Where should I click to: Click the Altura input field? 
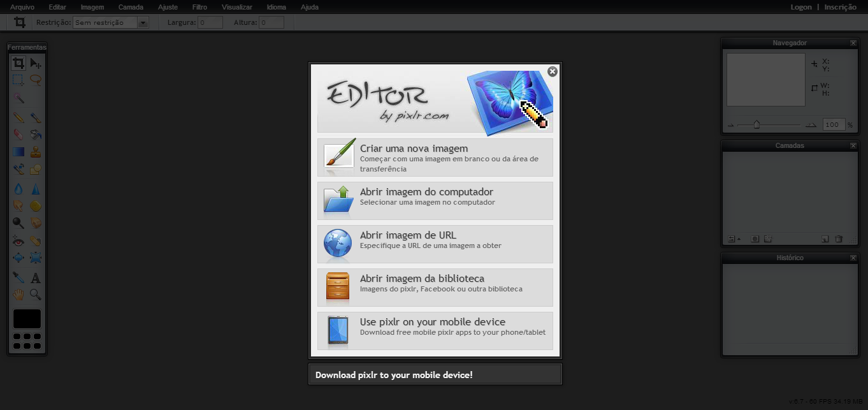pyautogui.click(x=271, y=23)
